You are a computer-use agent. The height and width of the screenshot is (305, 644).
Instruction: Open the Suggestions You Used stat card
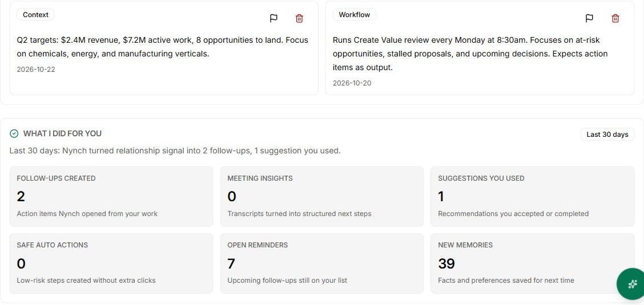(x=532, y=196)
